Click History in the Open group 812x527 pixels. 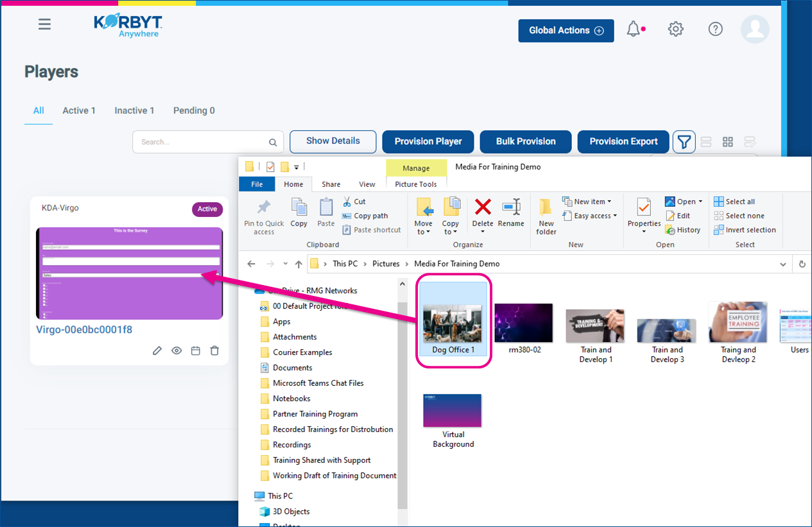click(x=683, y=230)
